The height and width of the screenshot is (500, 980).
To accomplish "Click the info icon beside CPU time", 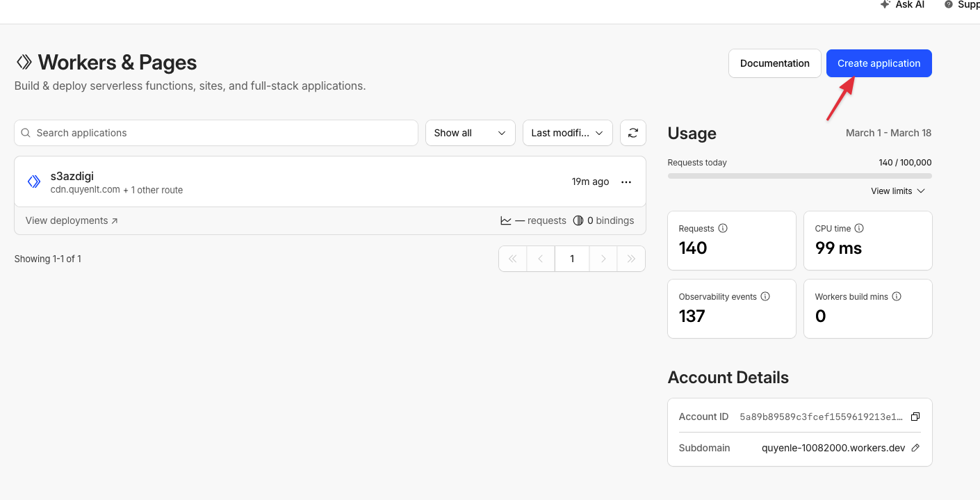I will click(x=859, y=228).
